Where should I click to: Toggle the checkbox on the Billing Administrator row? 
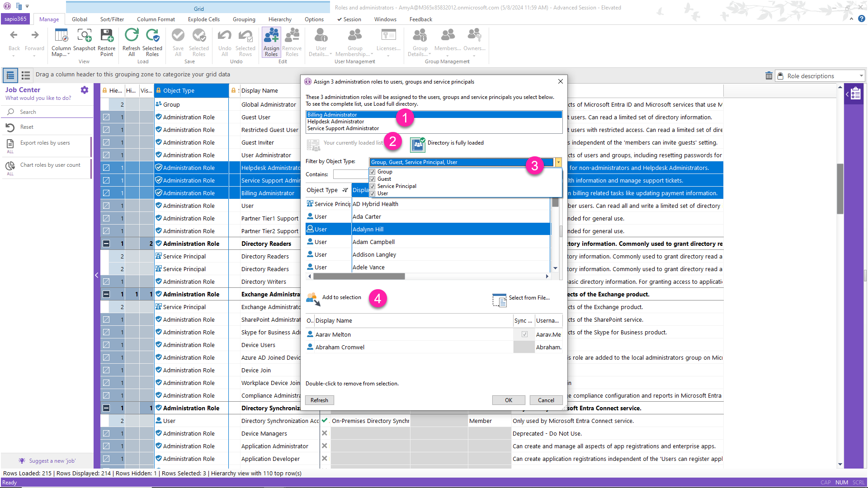106,193
